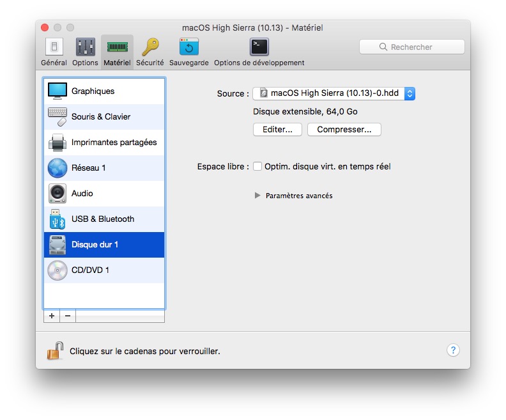Viewport: 506px width, 420px height.
Task: Switch to the Général tab label
Action: [54, 63]
